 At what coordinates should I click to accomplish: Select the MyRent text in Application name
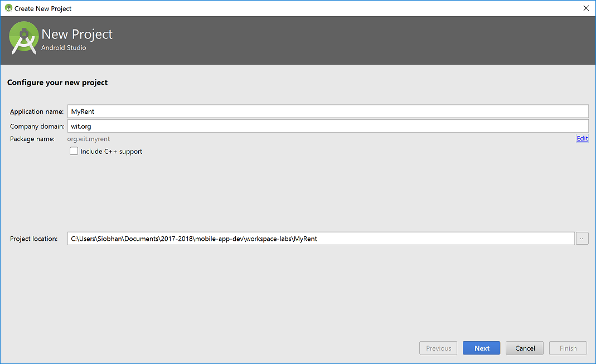[83, 111]
